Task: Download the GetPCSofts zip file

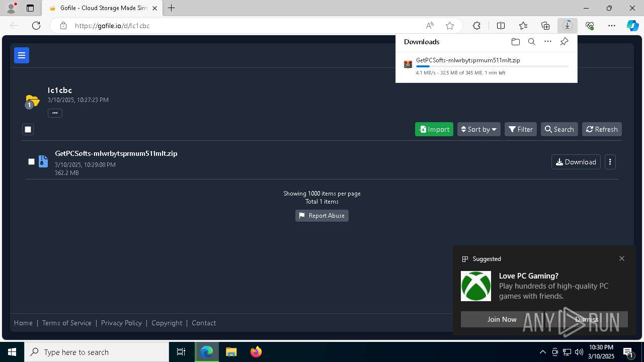Action: point(576,162)
